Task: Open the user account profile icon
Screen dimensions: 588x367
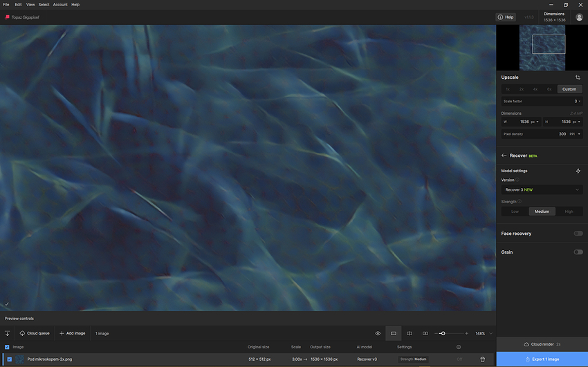Action: click(x=579, y=17)
